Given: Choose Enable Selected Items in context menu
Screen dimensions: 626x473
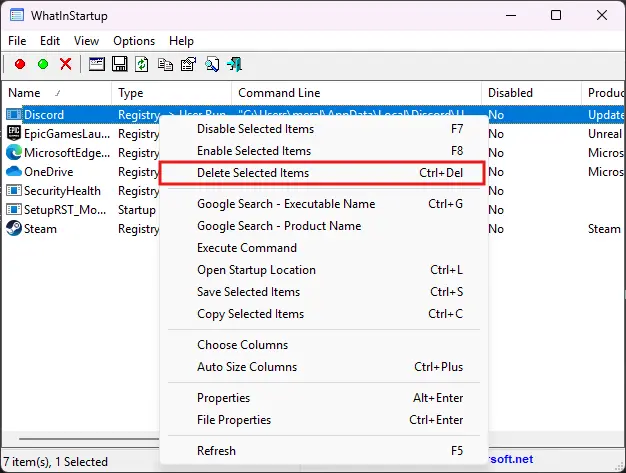Looking at the screenshot, I should (x=323, y=151).
